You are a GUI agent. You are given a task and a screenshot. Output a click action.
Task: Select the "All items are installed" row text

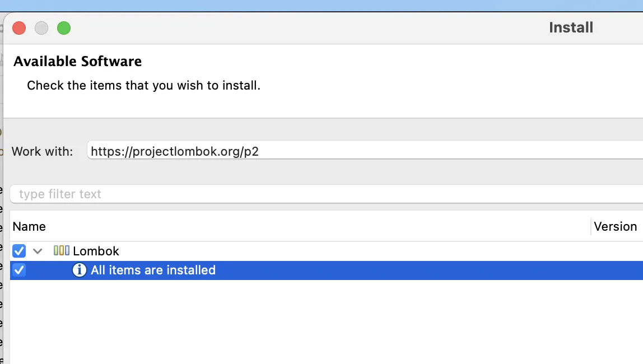click(x=153, y=270)
